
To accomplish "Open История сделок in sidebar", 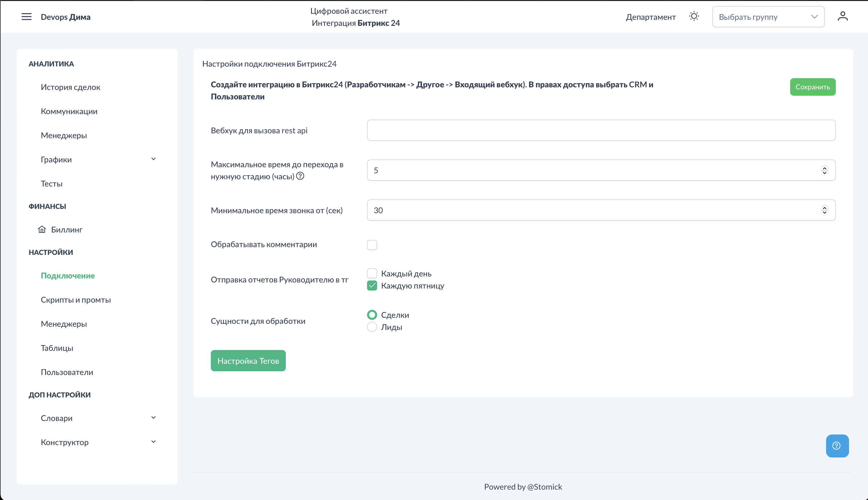I will (70, 87).
